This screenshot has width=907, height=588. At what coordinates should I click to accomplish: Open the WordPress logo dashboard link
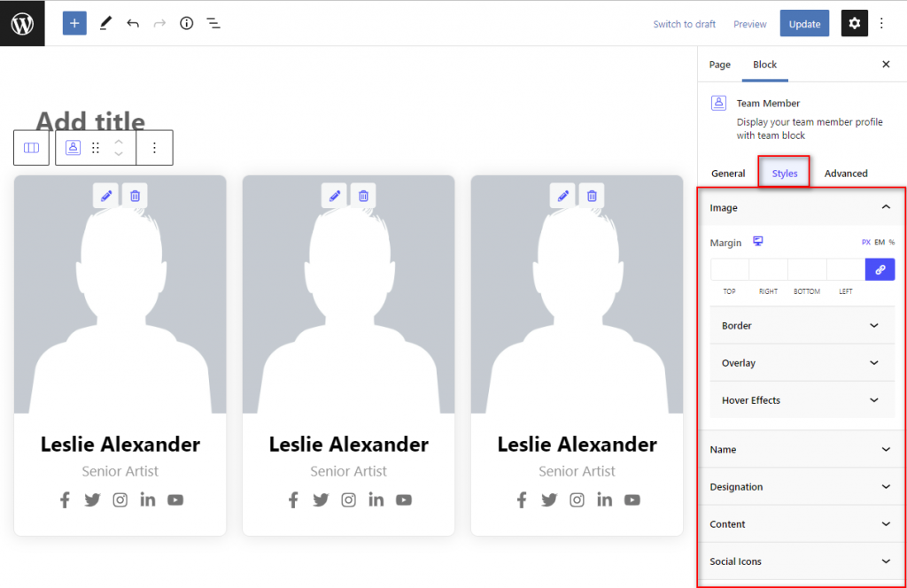coord(22,23)
